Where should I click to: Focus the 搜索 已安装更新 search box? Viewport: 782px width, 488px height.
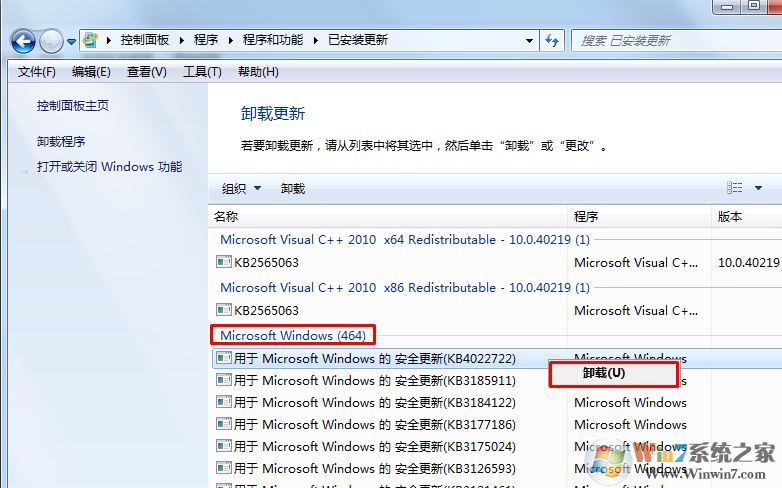click(x=676, y=40)
